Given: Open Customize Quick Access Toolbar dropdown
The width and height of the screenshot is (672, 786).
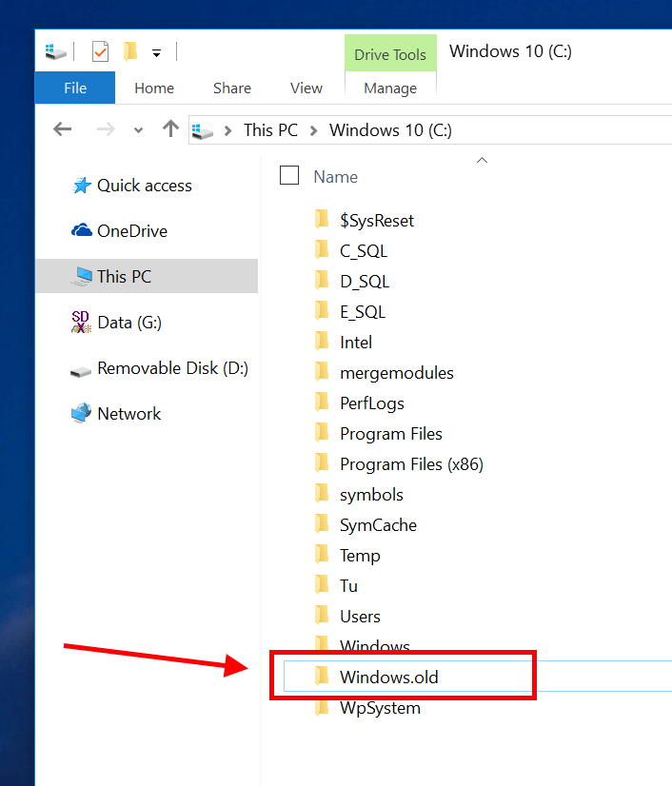Looking at the screenshot, I should click(x=156, y=52).
